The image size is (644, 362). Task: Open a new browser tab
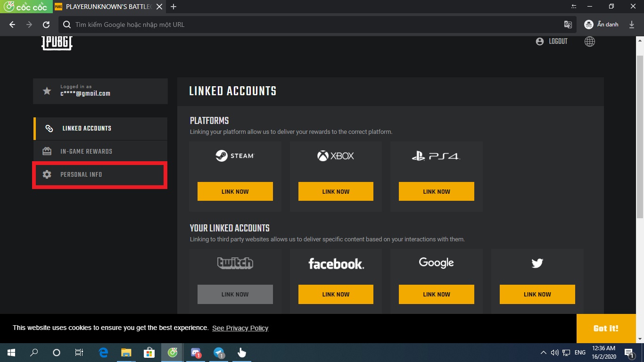tap(173, 7)
